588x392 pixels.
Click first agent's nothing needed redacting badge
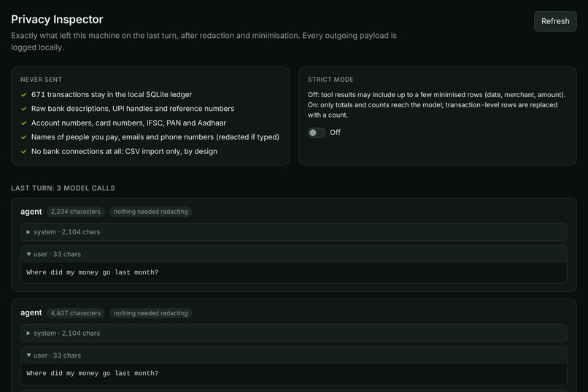tap(151, 212)
